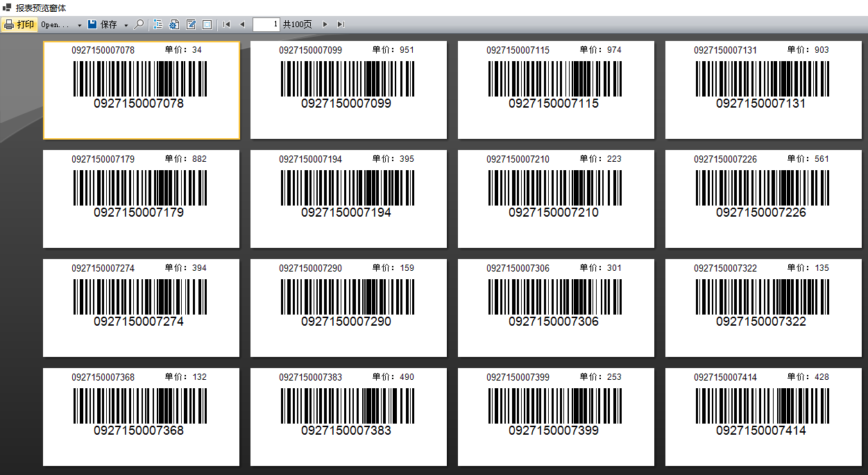Toggle the report outline tree icon

[158, 24]
